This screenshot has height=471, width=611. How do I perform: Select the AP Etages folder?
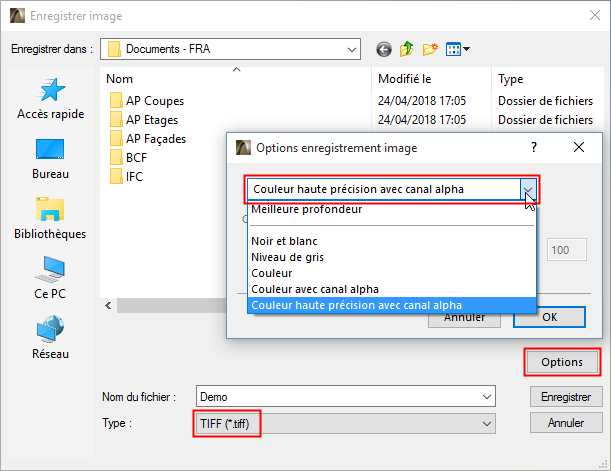144,120
